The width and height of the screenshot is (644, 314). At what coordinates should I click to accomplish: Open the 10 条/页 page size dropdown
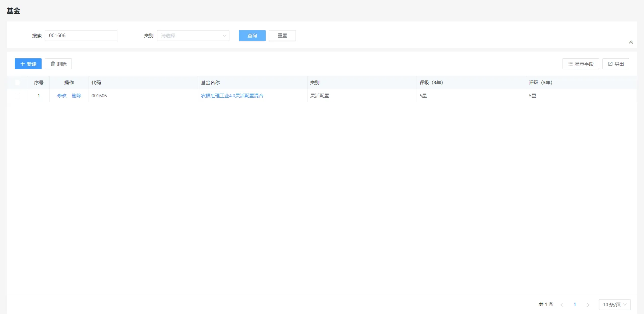click(x=614, y=305)
